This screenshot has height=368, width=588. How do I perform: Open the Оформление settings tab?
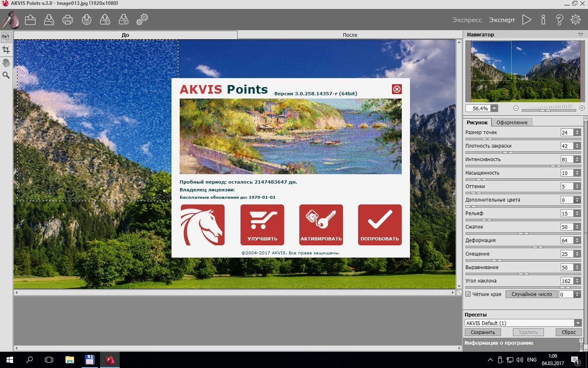[x=512, y=122]
